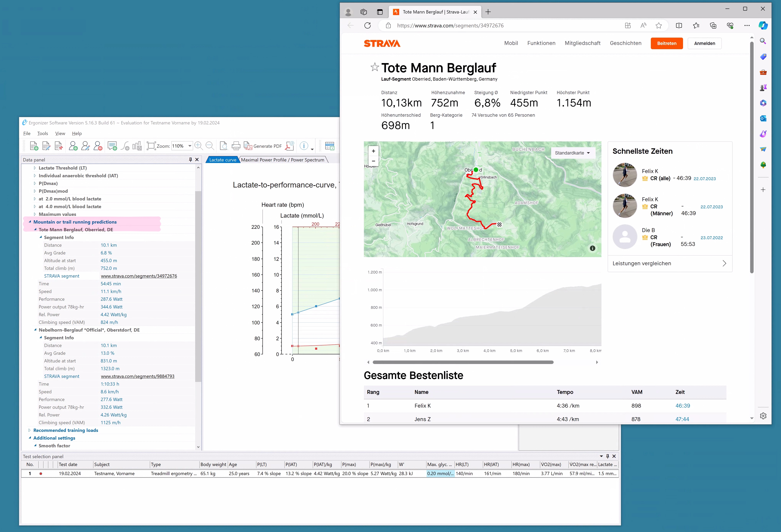
Task: Open Strava link for segment 34972676
Action: coord(139,276)
